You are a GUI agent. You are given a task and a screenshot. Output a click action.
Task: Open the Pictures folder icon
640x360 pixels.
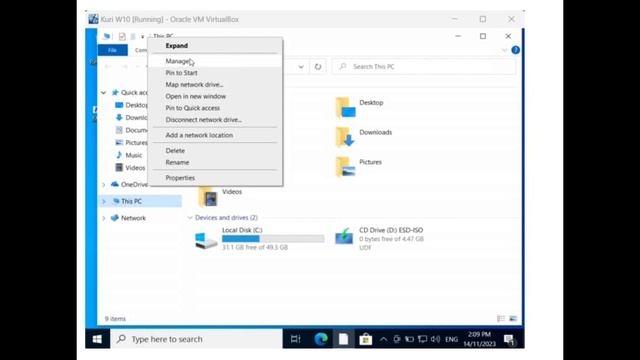(345, 167)
